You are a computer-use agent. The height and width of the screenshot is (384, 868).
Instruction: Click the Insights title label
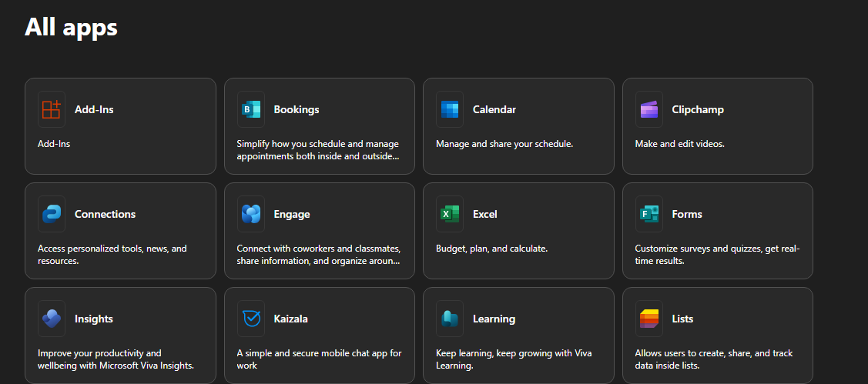click(x=94, y=319)
